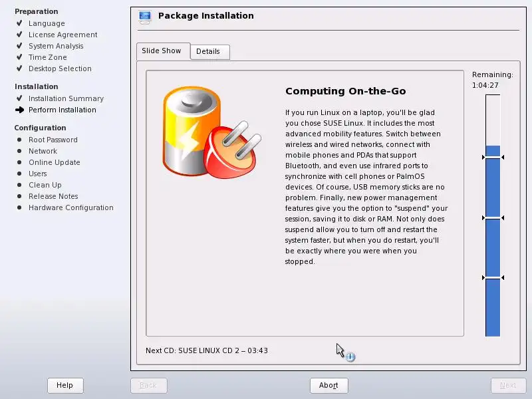The width and height of the screenshot is (532, 399).
Task: Click the bullet next to Root Password
Action: pyautogui.click(x=19, y=140)
